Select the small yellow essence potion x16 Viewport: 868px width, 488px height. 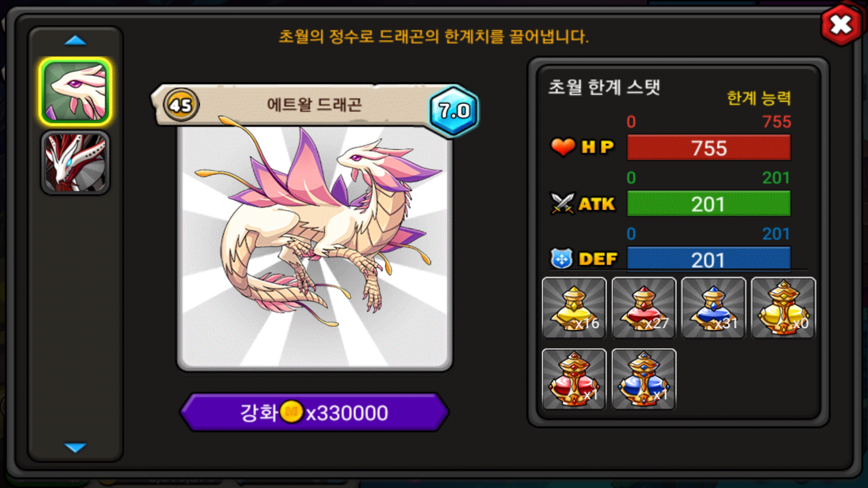coord(574,308)
